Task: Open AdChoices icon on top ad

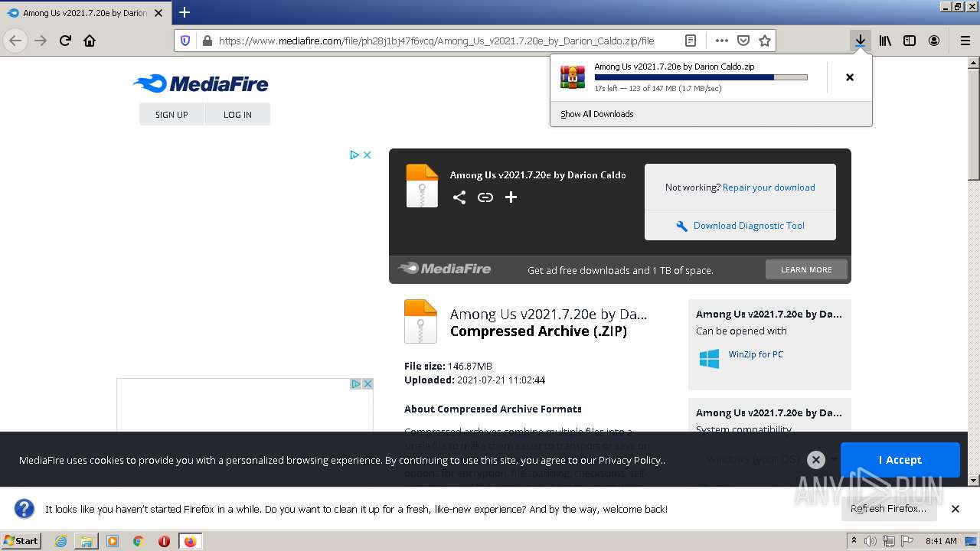Action: (354, 155)
